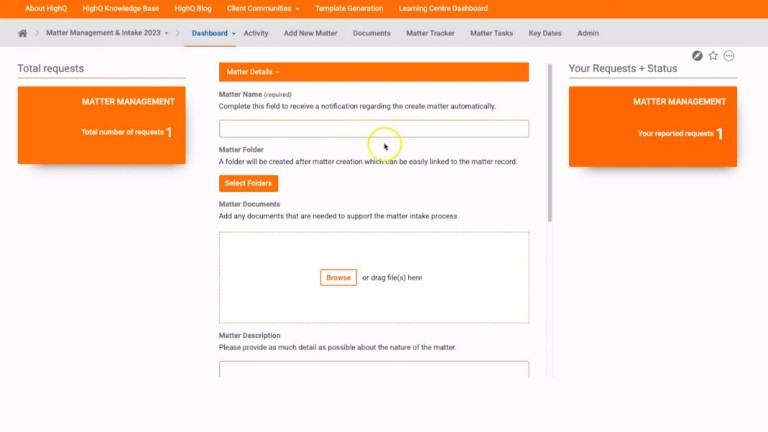The height and width of the screenshot is (432, 768).
Task: Expand the Client Communities dropdown
Action: (x=264, y=8)
